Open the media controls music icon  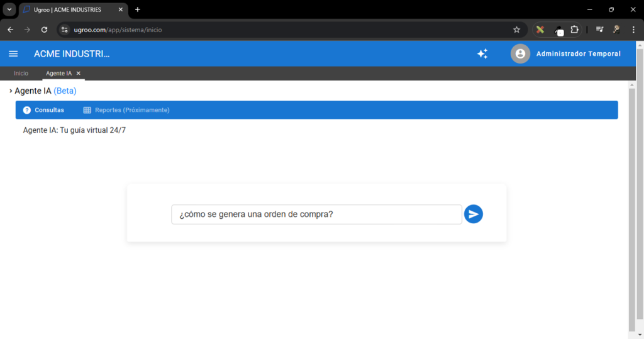pos(600,30)
